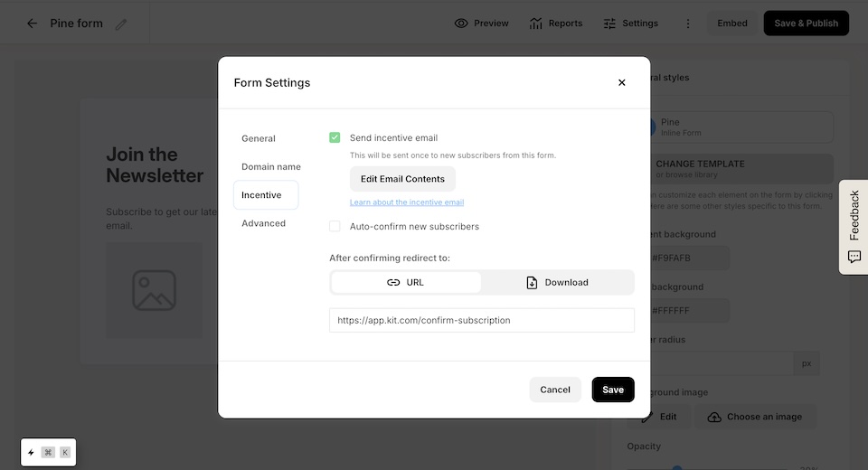Open the three-dot more options menu
Image resolution: width=868 pixels, height=470 pixels.
pyautogui.click(x=687, y=23)
